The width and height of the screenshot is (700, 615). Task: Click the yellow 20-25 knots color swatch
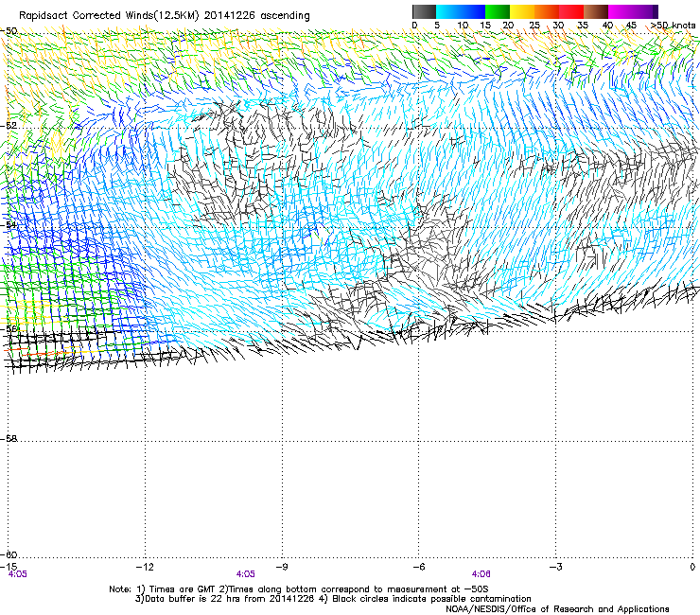click(x=522, y=11)
